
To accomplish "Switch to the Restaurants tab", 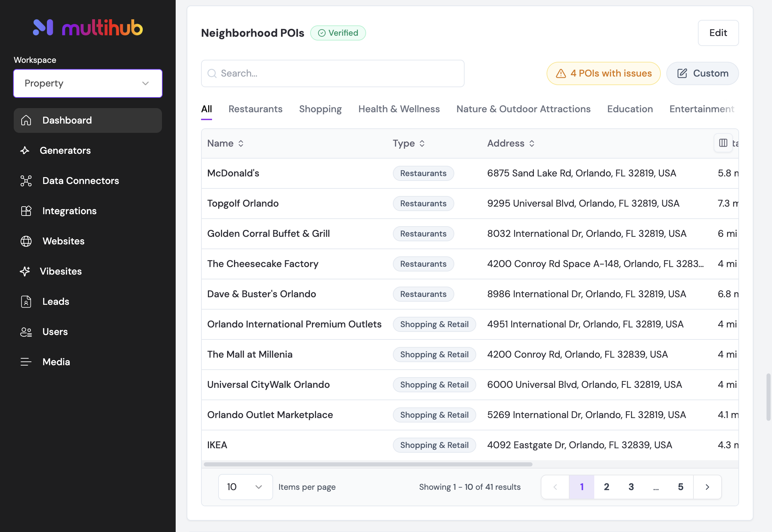I will pyautogui.click(x=255, y=109).
